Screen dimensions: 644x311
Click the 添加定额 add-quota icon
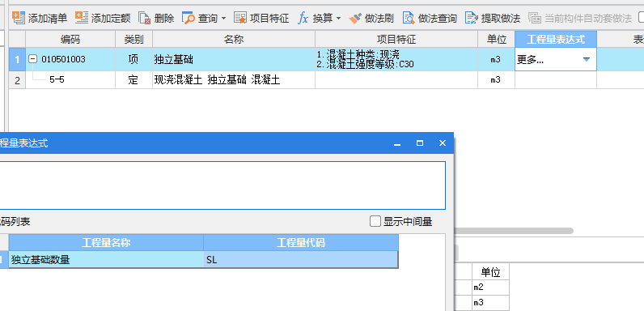pyautogui.click(x=82, y=18)
